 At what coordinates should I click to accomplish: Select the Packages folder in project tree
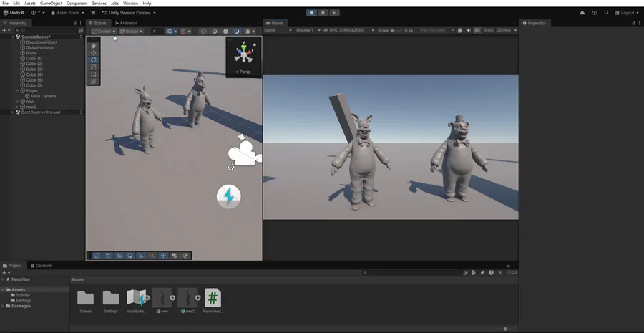[x=21, y=306]
